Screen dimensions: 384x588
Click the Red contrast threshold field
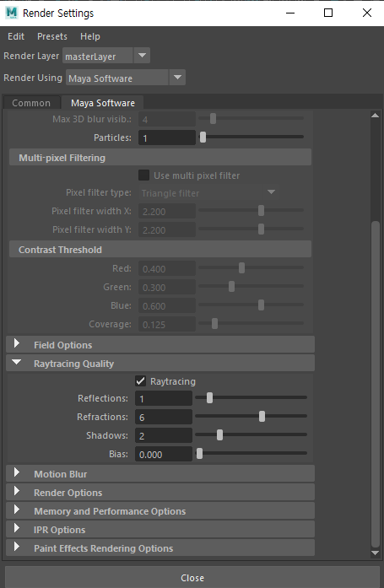(167, 268)
